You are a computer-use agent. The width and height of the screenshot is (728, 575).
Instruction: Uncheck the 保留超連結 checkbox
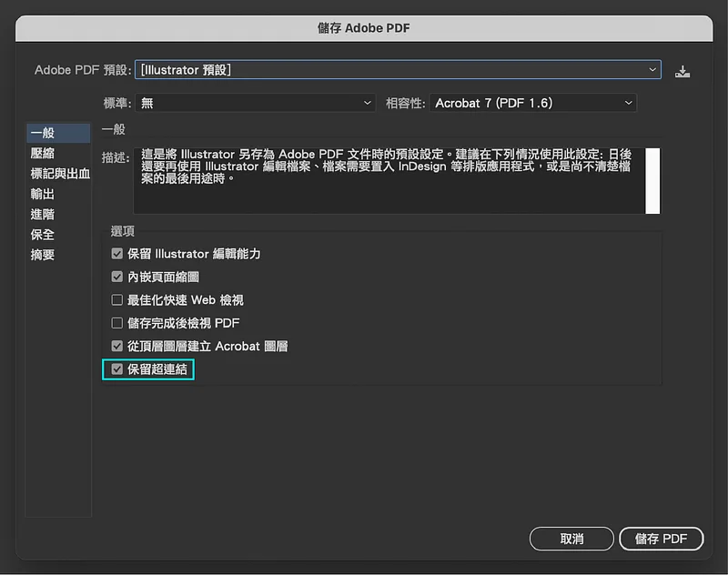117,369
